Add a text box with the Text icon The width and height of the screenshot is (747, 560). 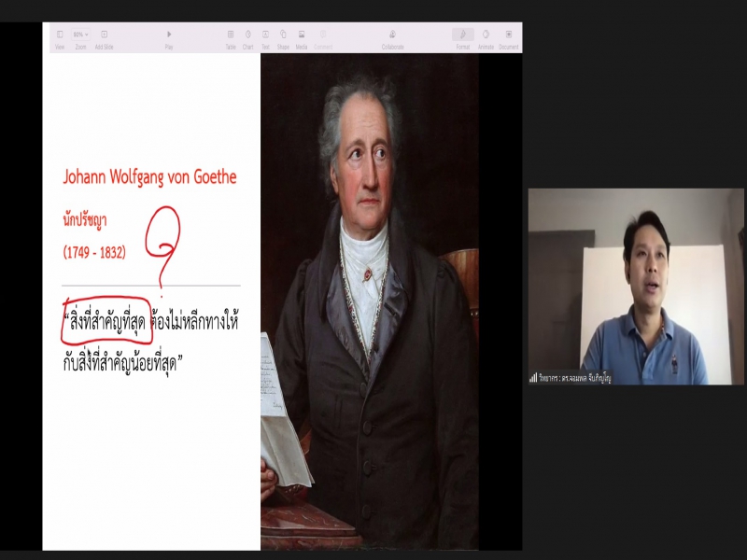pyautogui.click(x=265, y=35)
